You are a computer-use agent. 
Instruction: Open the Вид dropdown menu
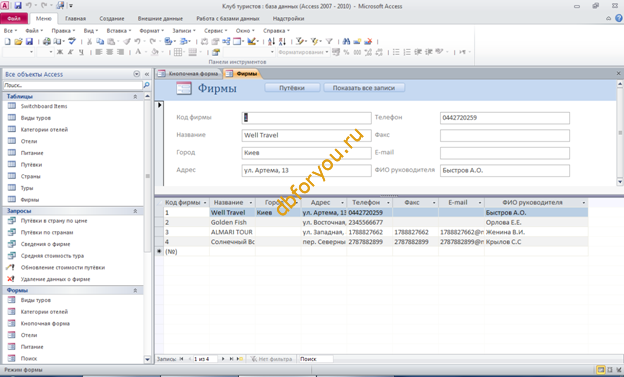[91, 31]
